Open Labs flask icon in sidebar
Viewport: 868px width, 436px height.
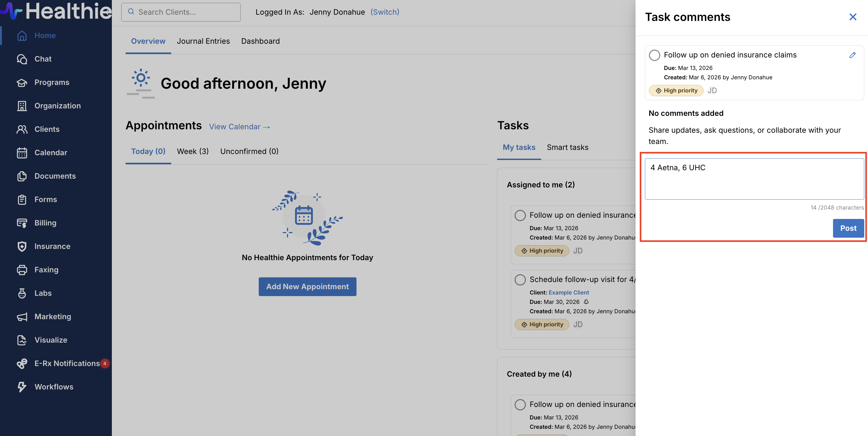tap(22, 293)
